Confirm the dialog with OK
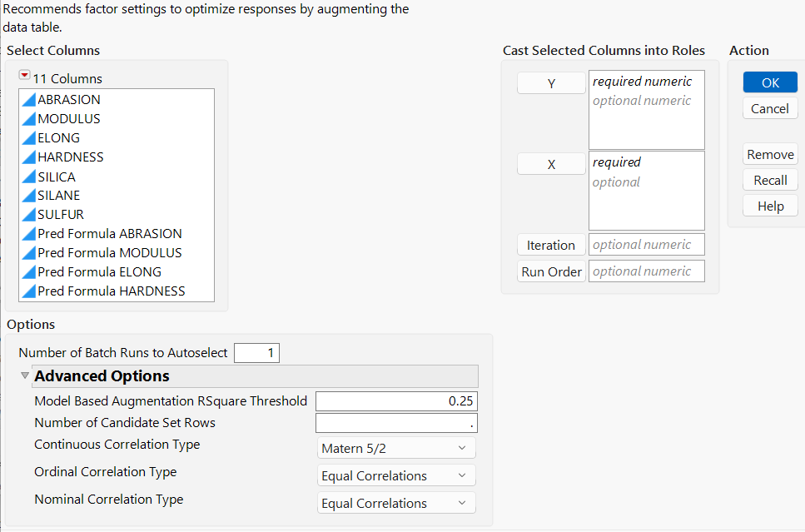Image resolution: width=805 pixels, height=532 pixels. (769, 82)
